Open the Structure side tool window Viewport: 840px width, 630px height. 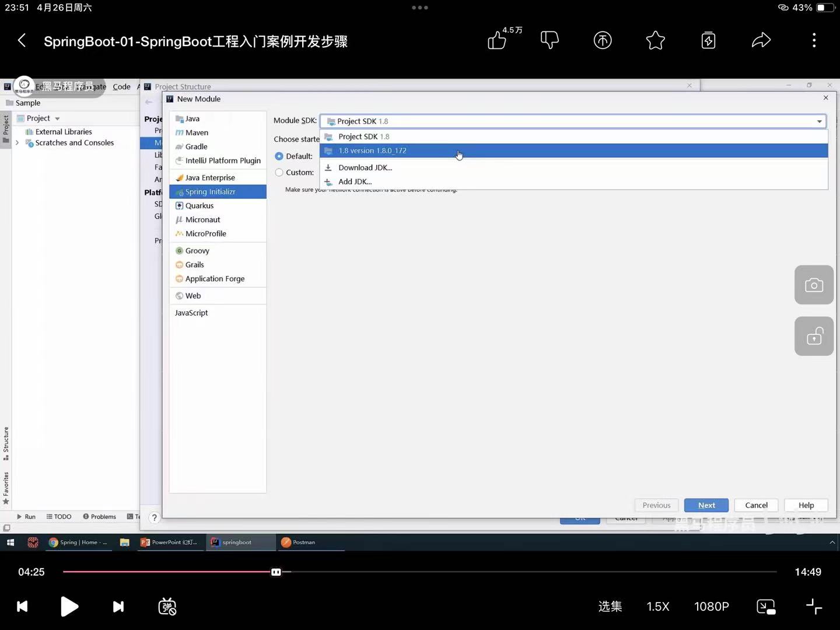pyautogui.click(x=6, y=443)
